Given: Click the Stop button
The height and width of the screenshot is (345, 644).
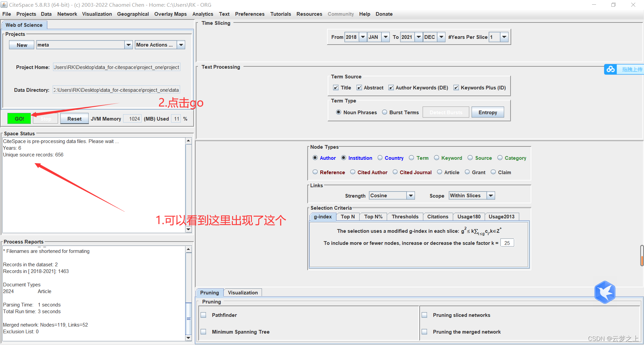Looking at the screenshot, I should [46, 119].
